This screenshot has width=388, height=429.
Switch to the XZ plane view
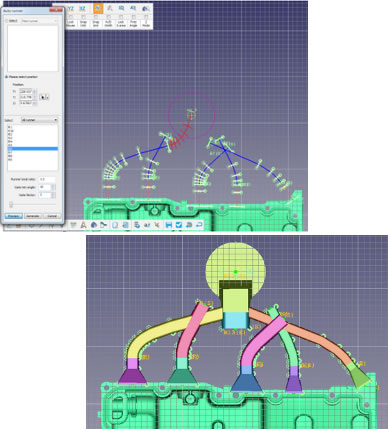[82, 8]
